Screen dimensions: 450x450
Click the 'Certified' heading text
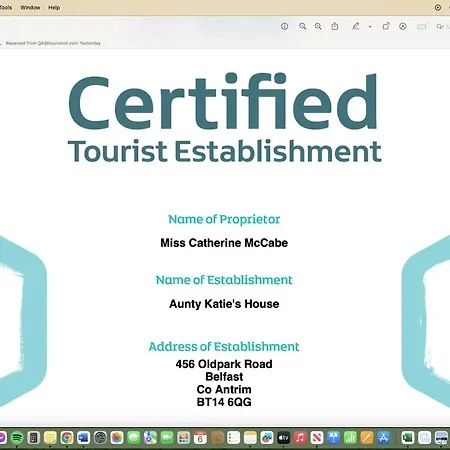click(223, 102)
